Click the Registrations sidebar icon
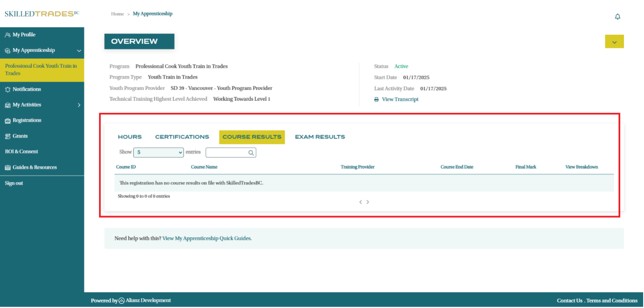This screenshot has width=644, height=308. pos(8,121)
